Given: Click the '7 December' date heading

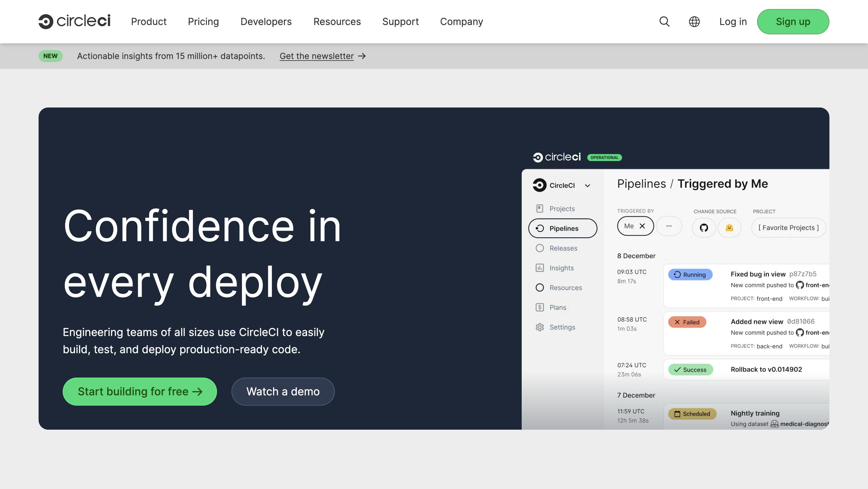Looking at the screenshot, I should [x=636, y=395].
